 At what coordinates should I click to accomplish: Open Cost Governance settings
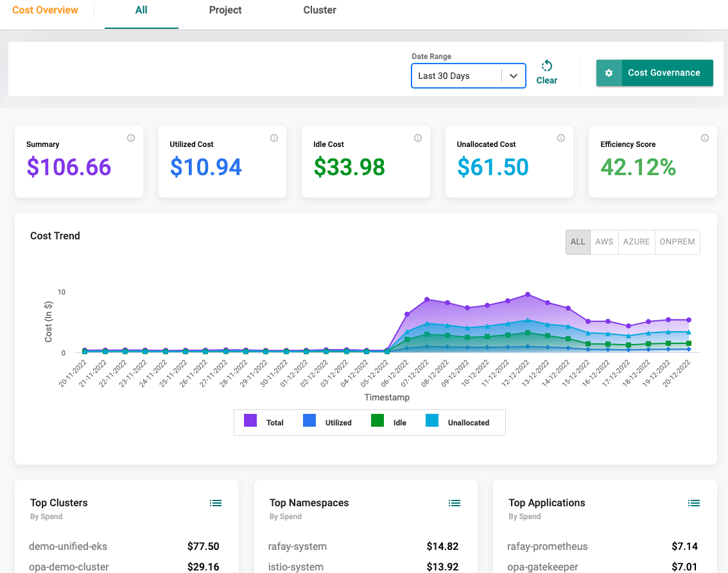pos(654,73)
